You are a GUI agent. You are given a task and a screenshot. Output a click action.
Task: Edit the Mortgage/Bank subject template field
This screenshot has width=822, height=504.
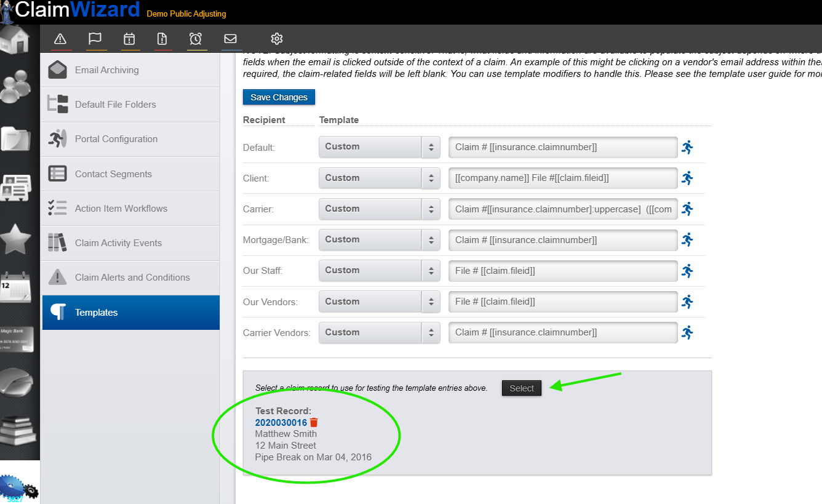pyautogui.click(x=563, y=239)
